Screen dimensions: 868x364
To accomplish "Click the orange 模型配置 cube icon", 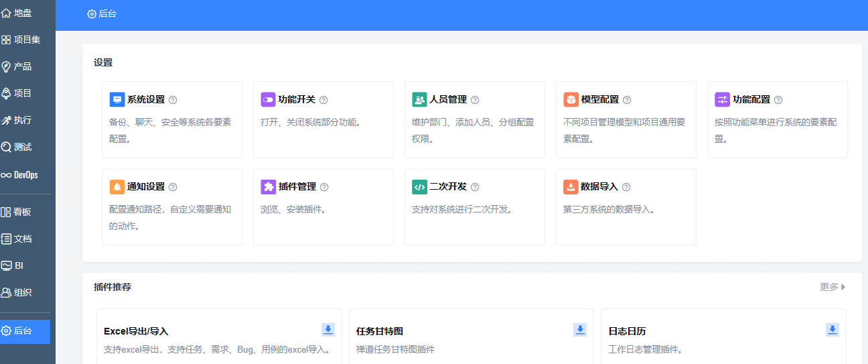I will [571, 99].
